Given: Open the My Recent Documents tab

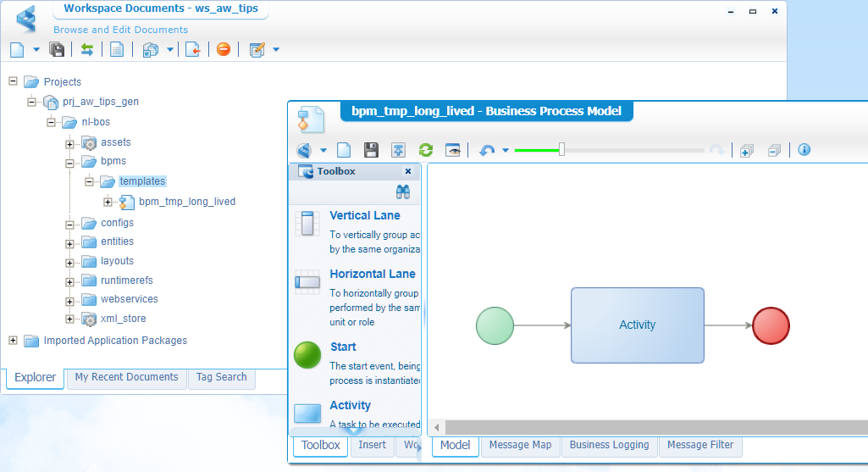Looking at the screenshot, I should pos(126,377).
